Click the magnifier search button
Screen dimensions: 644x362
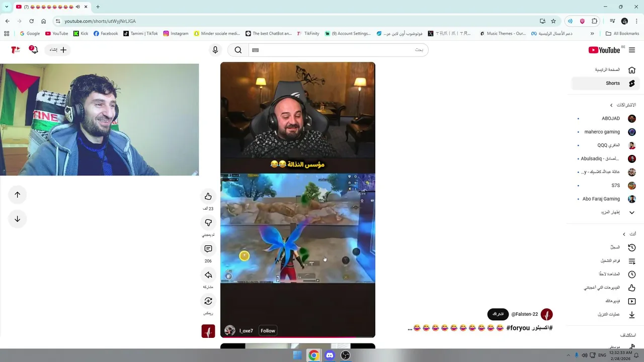[238, 50]
